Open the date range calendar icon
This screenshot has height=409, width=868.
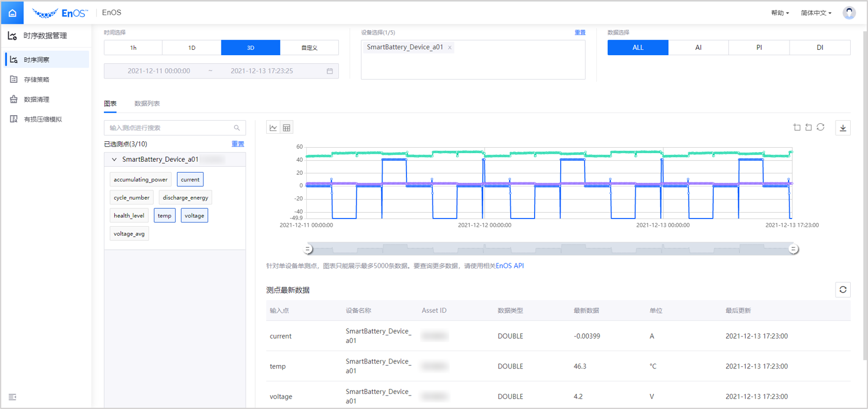[330, 71]
